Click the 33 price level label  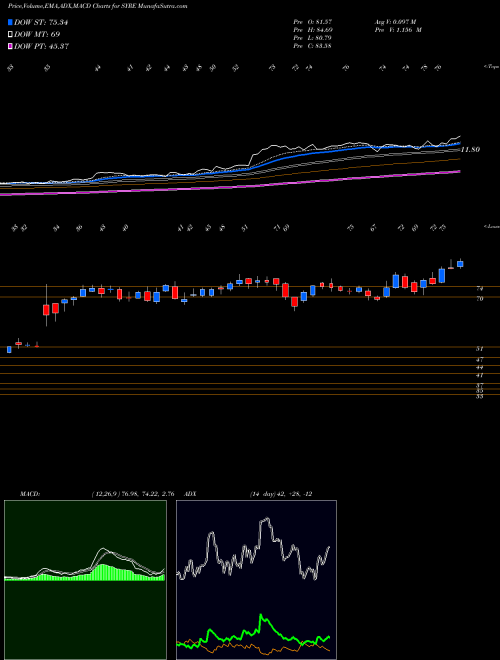pyautogui.click(x=479, y=397)
